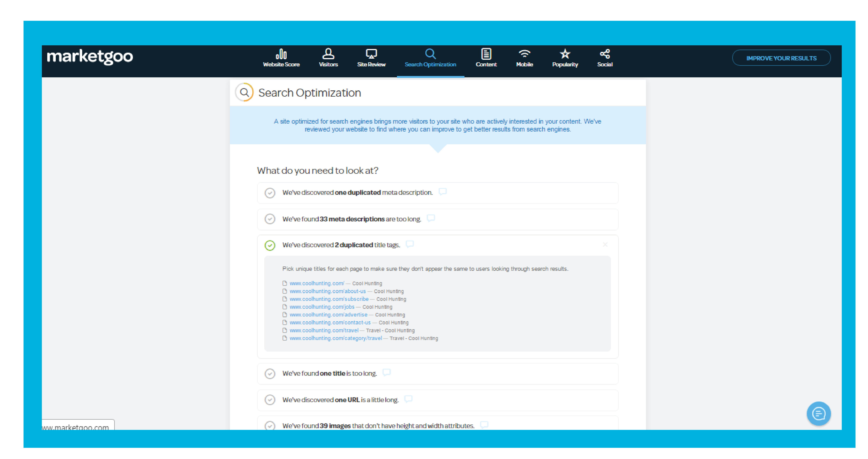Open the coolhunting.com/advertise link
Viewport: 868px width, 459px height.
click(328, 314)
